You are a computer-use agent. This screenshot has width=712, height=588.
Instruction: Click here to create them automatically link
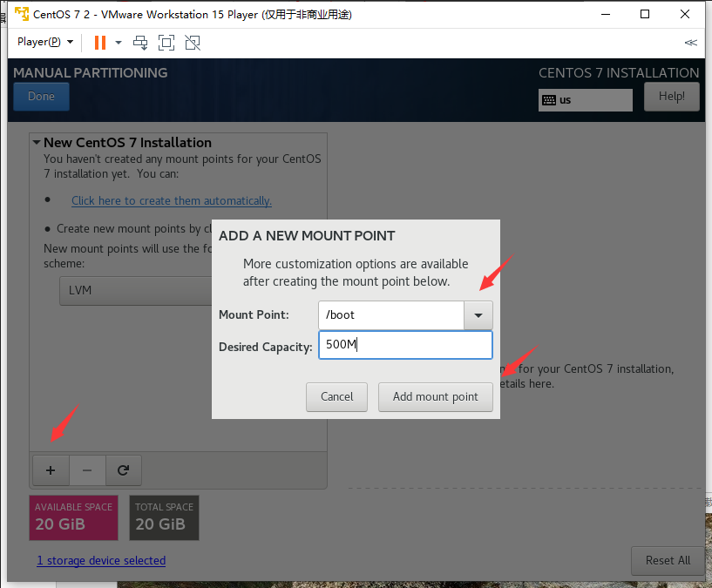point(172,200)
